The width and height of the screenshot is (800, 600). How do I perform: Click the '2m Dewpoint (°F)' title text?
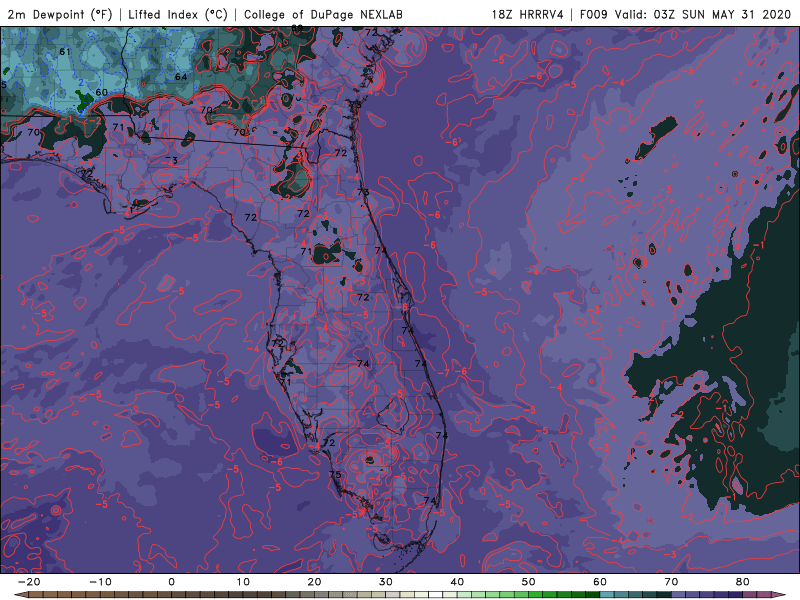60,14
